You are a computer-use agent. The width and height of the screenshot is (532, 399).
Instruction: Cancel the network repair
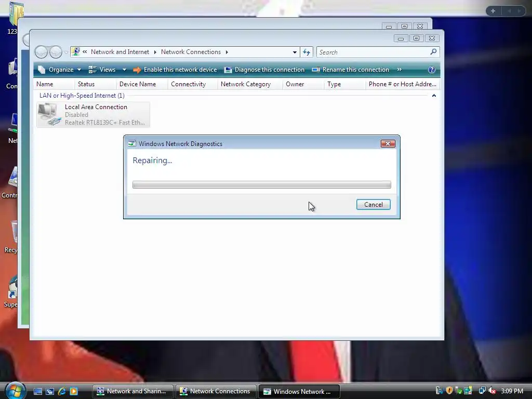coord(373,205)
